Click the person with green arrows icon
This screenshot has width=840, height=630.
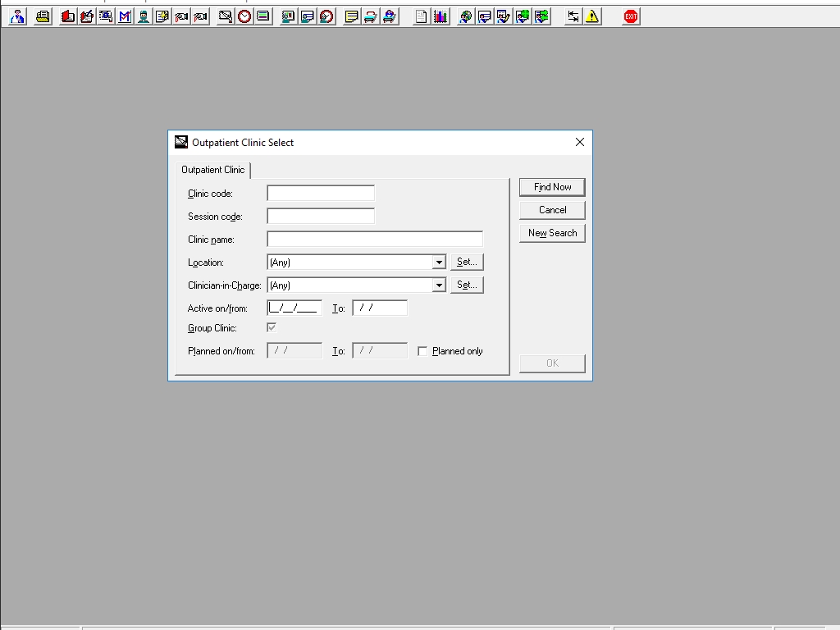(x=541, y=16)
